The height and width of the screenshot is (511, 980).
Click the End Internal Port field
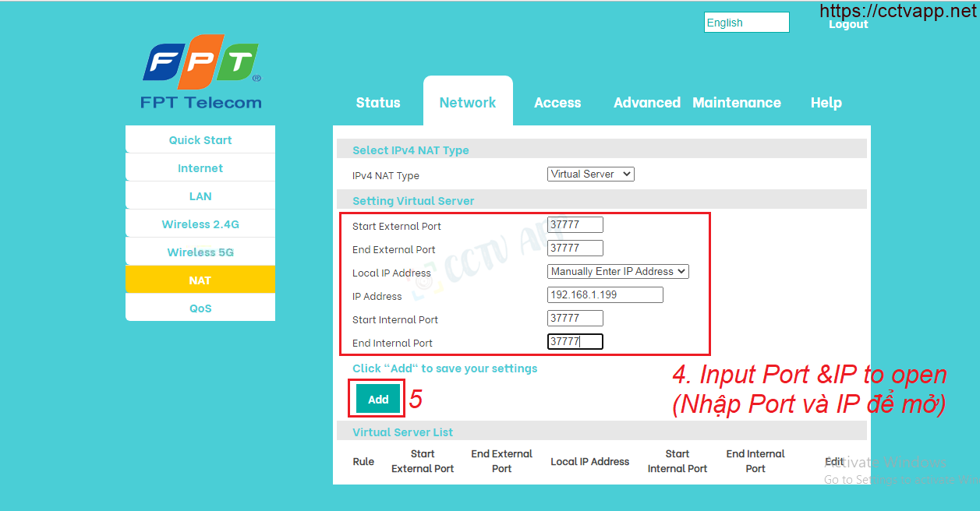tap(575, 342)
